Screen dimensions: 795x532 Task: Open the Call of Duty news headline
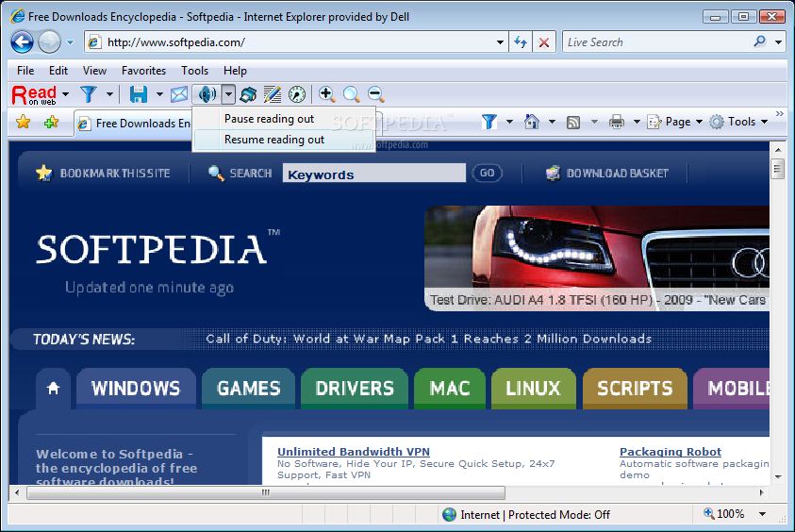tap(428, 339)
